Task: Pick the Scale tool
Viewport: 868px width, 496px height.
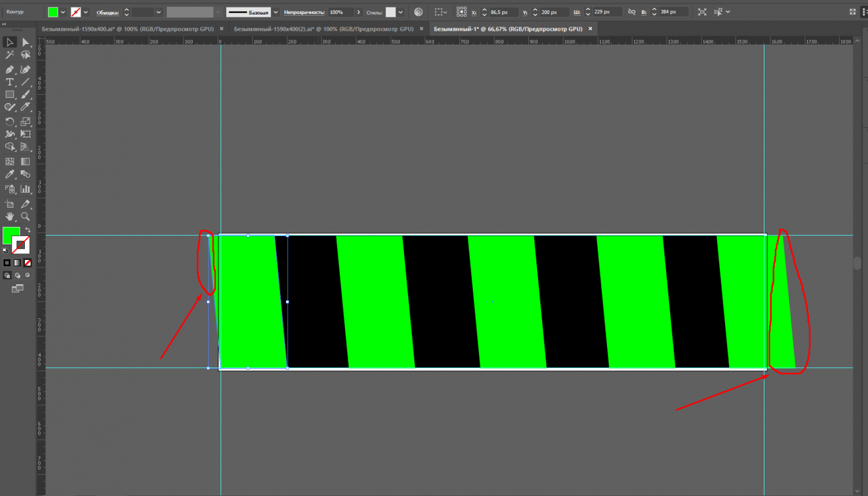Action: tap(25, 122)
